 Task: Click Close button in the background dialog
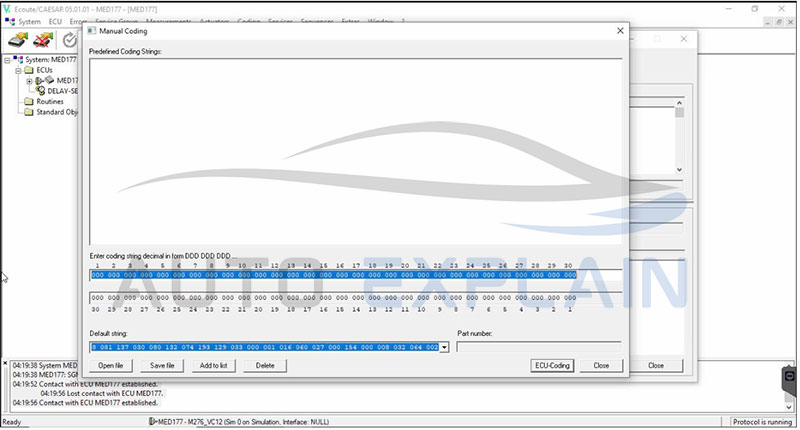(656, 366)
